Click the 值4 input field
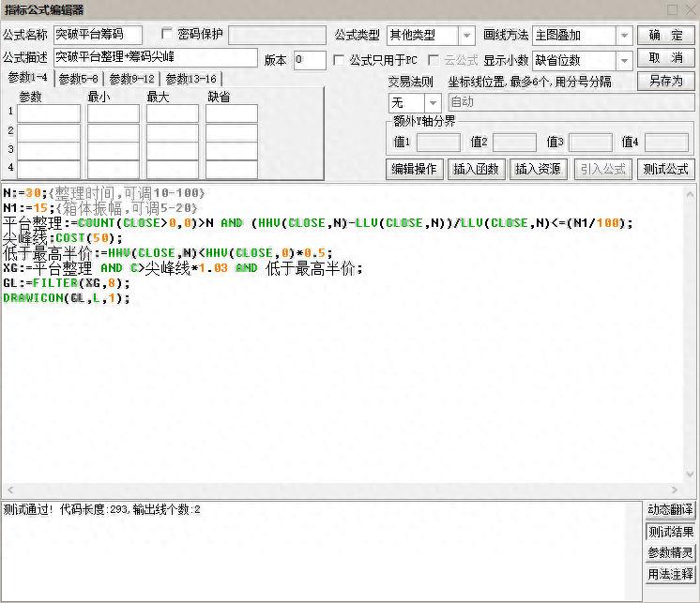 click(x=666, y=143)
